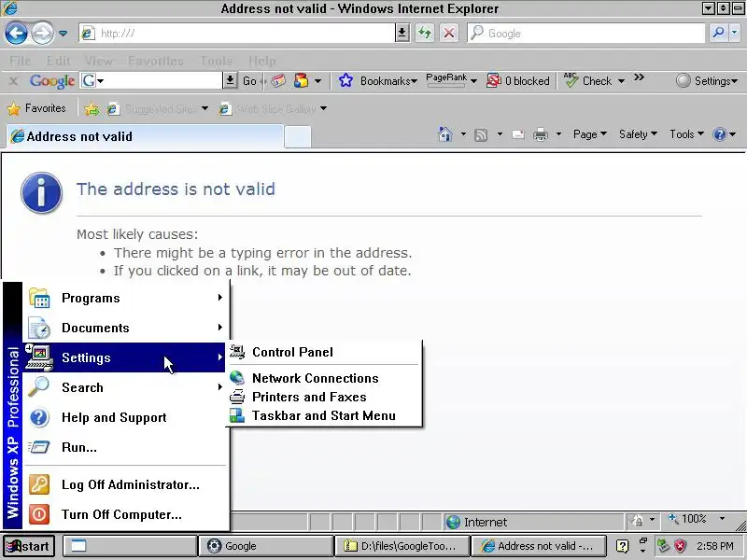Open the Suggested Sites link
Screen dimensions: 747x560
tap(158, 109)
